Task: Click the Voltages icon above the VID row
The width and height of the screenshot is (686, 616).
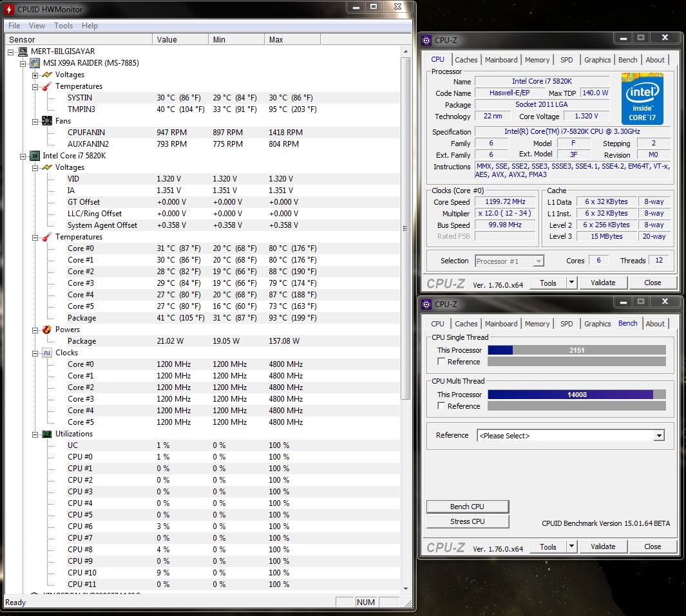Action: point(47,167)
